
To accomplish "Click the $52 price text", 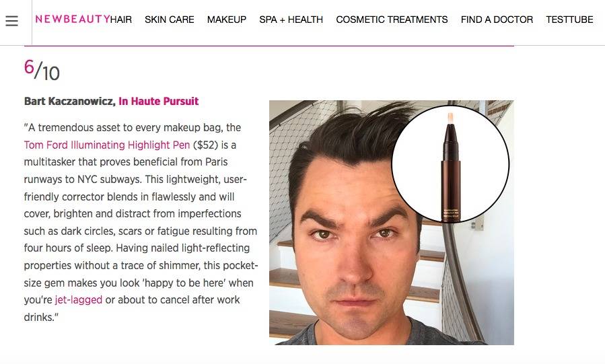I will coord(206,145).
